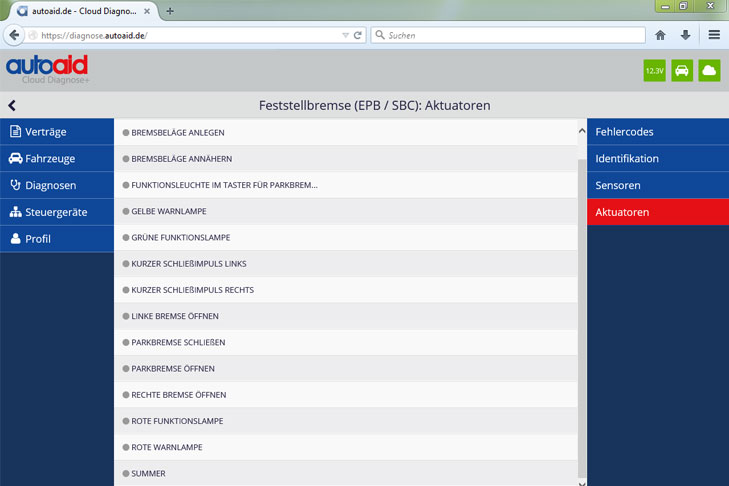
Task: Go to the Firefox home page icon
Action: coord(660,35)
